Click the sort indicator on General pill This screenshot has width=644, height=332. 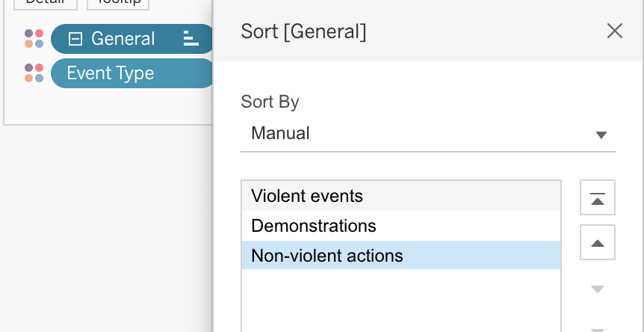coord(190,39)
